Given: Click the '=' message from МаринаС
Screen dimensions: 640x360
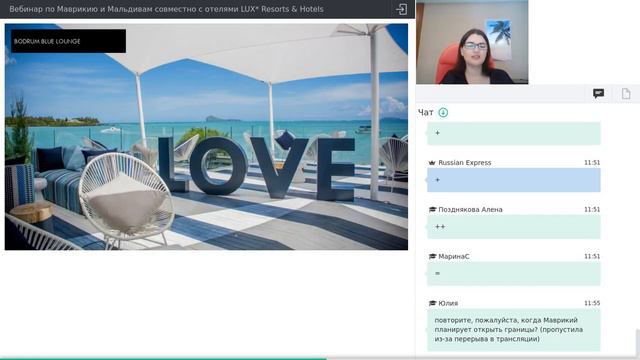Looking at the screenshot, I should [513, 274].
